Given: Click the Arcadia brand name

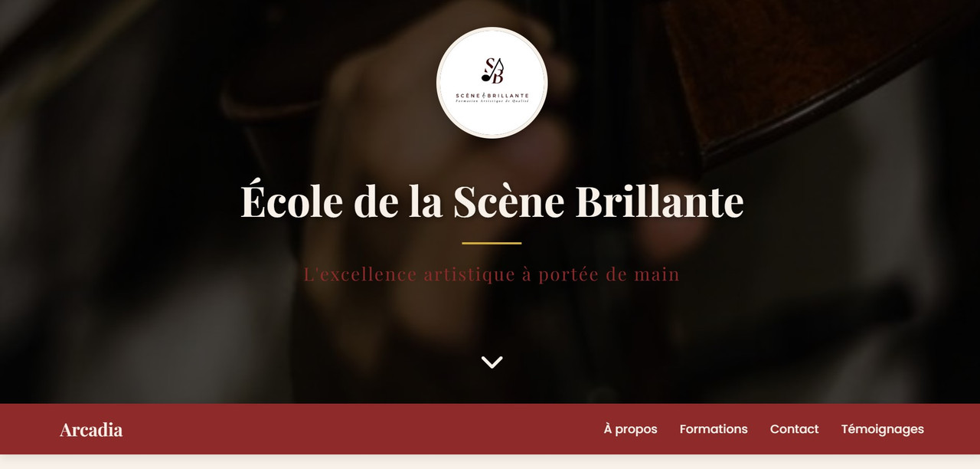Looking at the screenshot, I should [x=91, y=430].
